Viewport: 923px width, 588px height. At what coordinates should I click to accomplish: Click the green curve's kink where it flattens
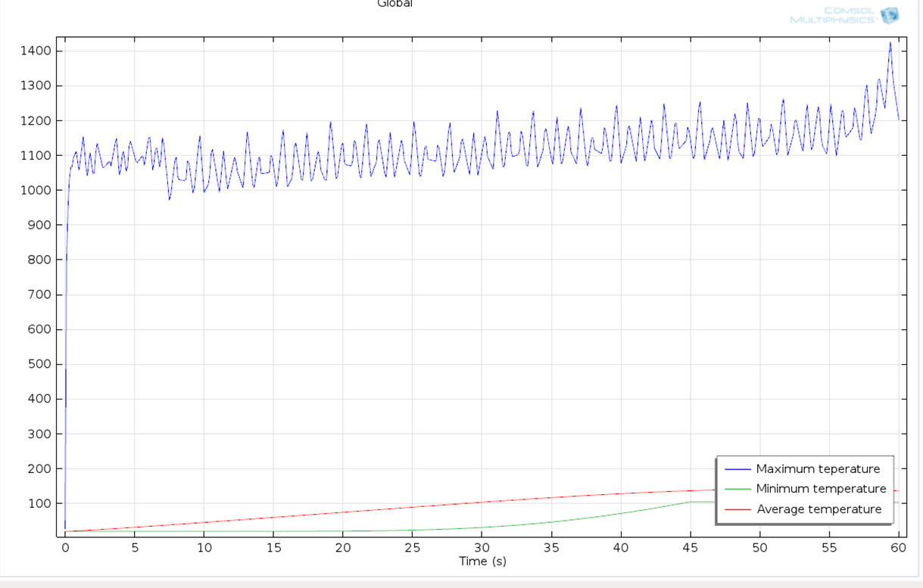(690, 502)
